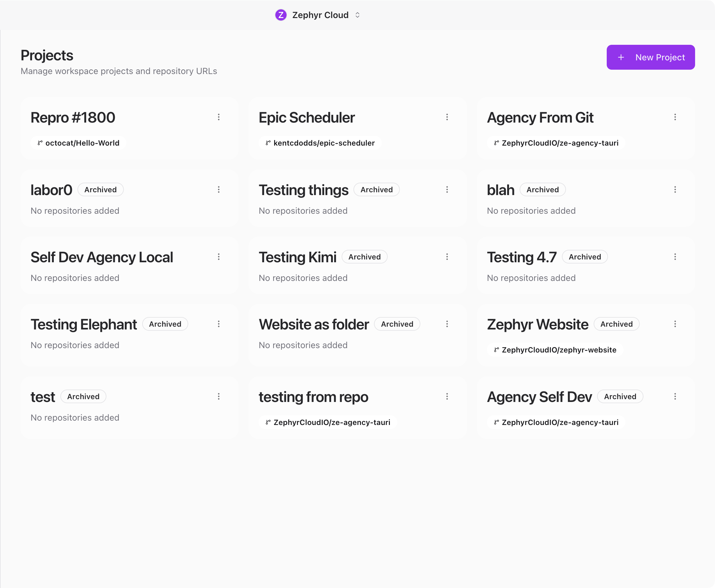Click the purple Z workspace avatar
The image size is (715, 588).
(281, 15)
